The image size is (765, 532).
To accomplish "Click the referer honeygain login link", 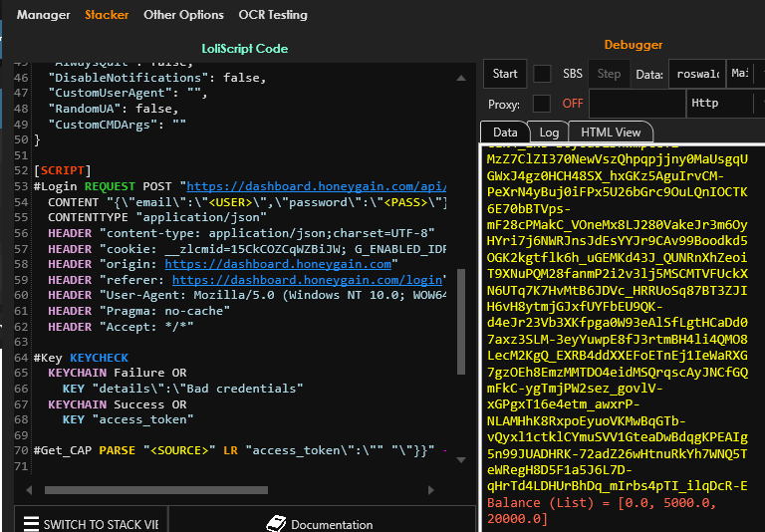I will [308, 280].
